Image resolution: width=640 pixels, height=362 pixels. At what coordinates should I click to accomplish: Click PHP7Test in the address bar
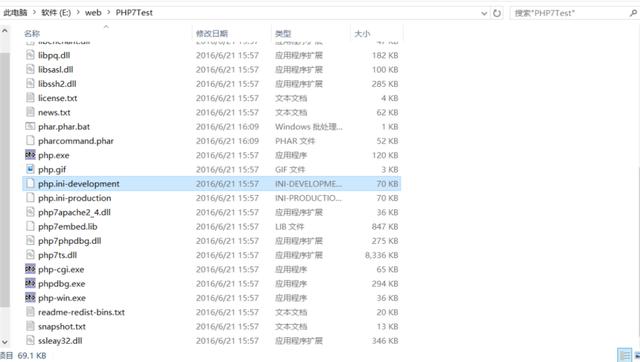[x=134, y=13]
